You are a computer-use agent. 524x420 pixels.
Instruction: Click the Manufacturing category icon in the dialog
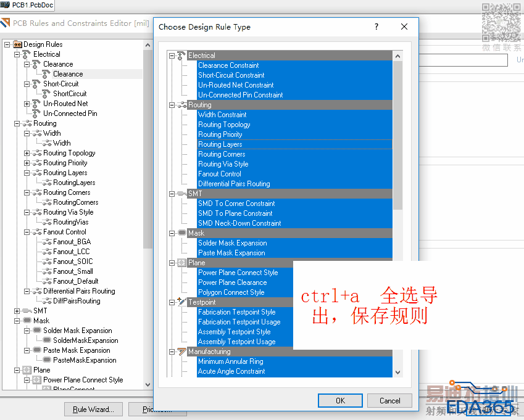[x=182, y=351]
